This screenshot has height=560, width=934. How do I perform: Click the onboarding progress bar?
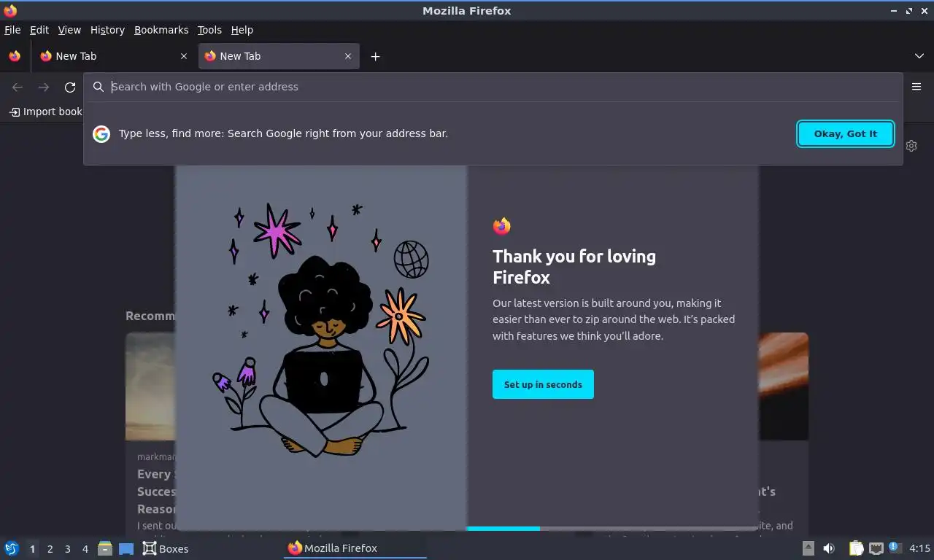[611, 528]
